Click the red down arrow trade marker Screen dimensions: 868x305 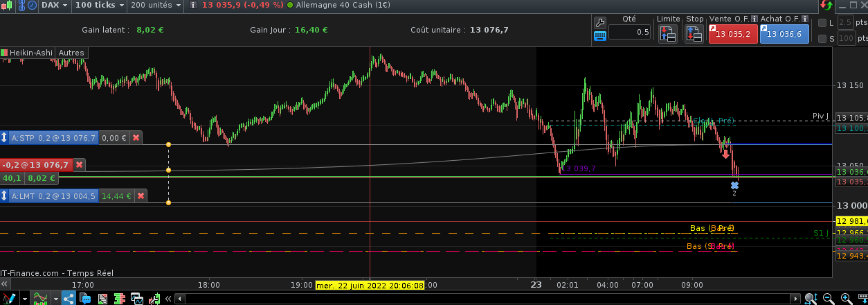click(725, 154)
